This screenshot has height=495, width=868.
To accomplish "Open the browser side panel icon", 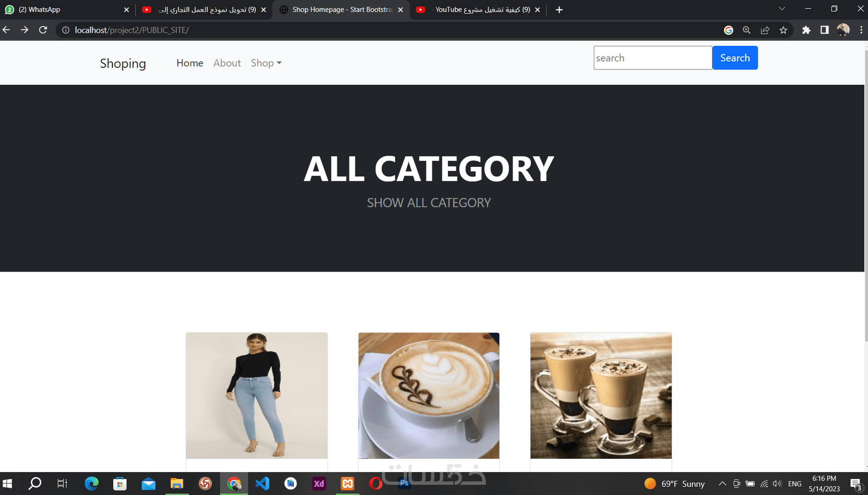I will [824, 30].
